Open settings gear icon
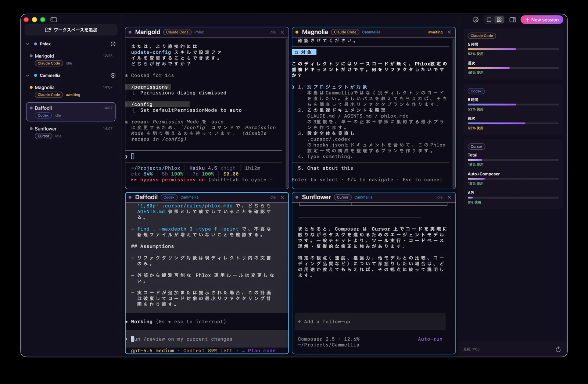 click(x=476, y=19)
